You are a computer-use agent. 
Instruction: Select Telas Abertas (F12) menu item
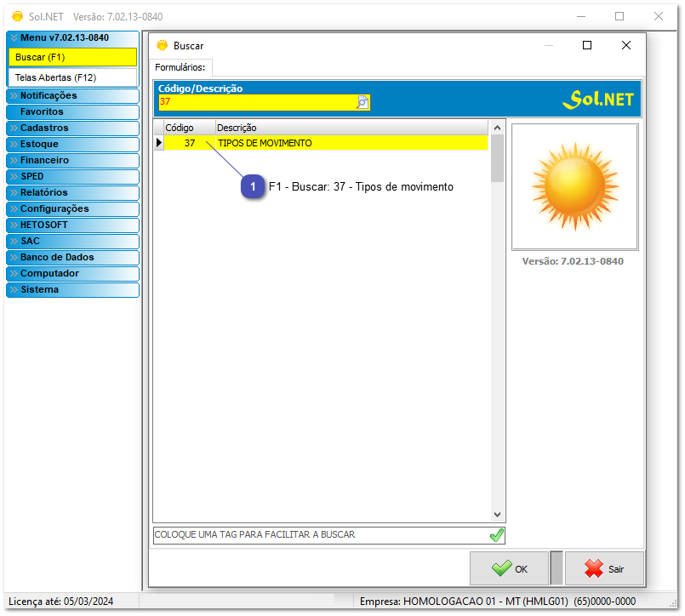(x=71, y=77)
